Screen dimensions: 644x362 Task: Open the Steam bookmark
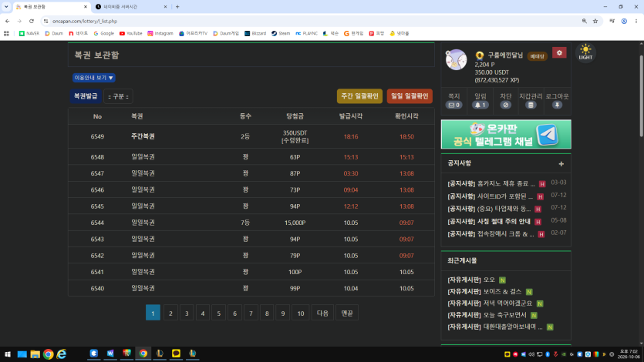tap(281, 33)
